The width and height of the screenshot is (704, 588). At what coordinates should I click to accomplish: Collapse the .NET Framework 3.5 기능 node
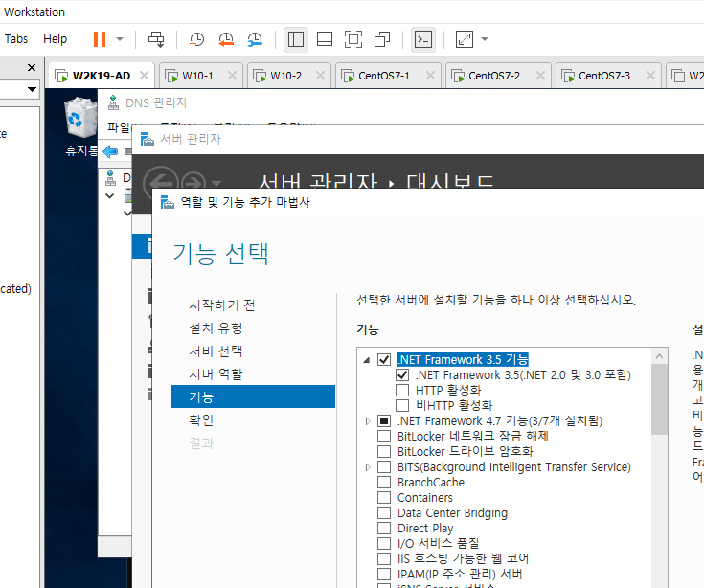pyautogui.click(x=367, y=360)
